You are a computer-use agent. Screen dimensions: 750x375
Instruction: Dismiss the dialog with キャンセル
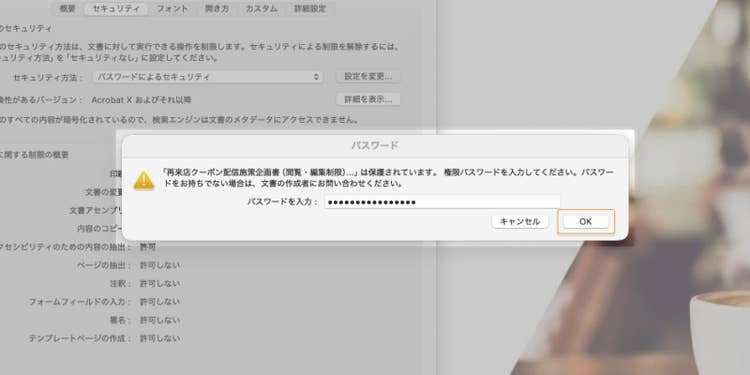[520, 221]
